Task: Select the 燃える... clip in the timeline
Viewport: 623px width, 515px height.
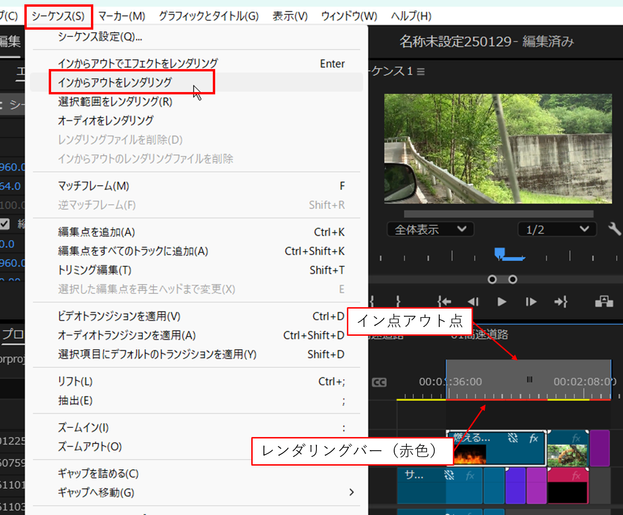Action: tap(497, 448)
